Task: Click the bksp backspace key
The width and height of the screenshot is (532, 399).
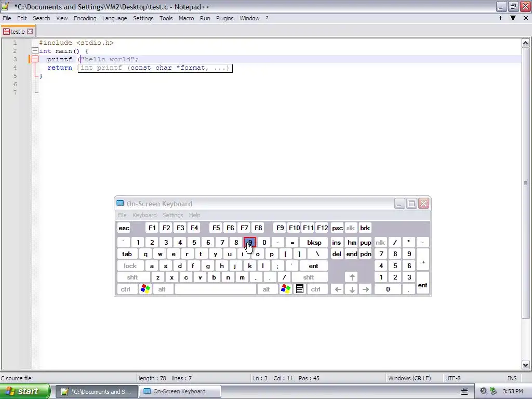Action: pos(314,243)
